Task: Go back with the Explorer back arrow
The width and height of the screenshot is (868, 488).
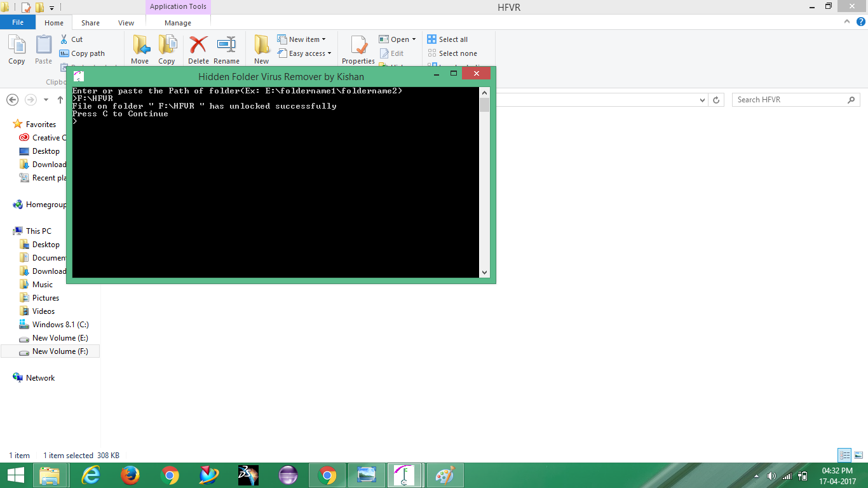Action: point(12,100)
